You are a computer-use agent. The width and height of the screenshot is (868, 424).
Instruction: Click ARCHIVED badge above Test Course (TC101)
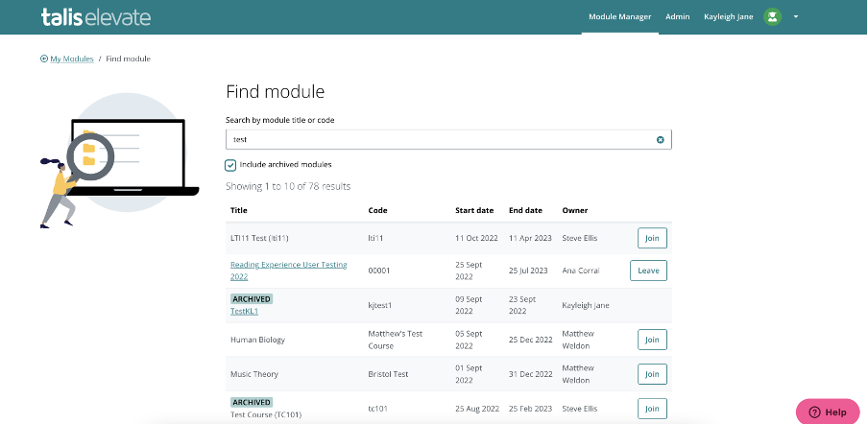point(252,403)
